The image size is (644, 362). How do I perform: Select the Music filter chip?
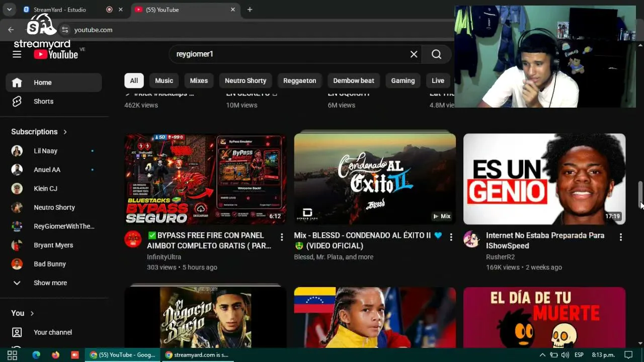(x=164, y=80)
